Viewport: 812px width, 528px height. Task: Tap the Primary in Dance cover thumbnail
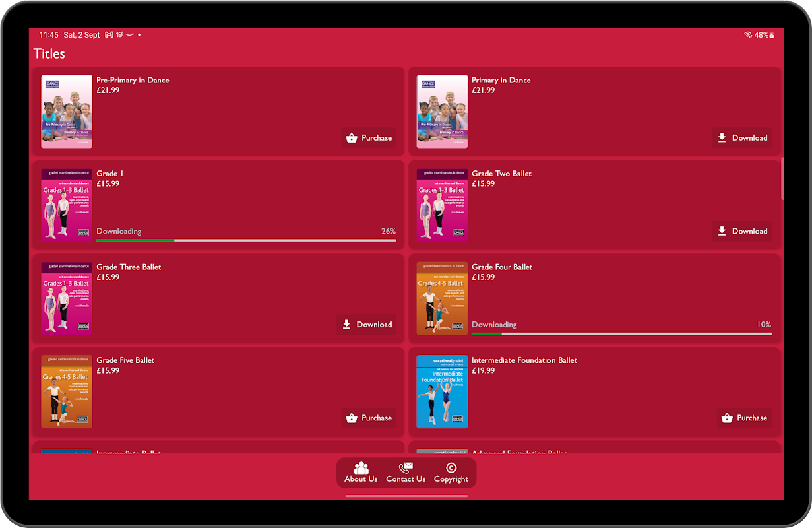pos(442,112)
